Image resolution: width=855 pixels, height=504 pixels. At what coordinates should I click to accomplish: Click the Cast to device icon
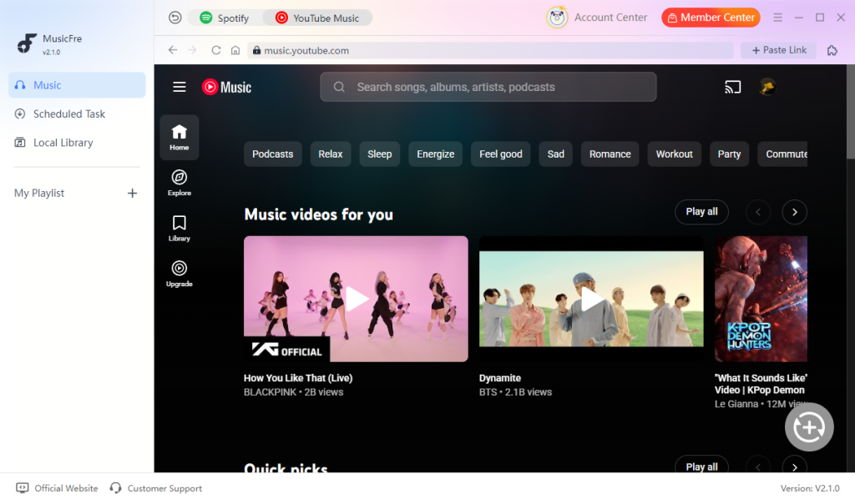pyautogui.click(x=732, y=87)
